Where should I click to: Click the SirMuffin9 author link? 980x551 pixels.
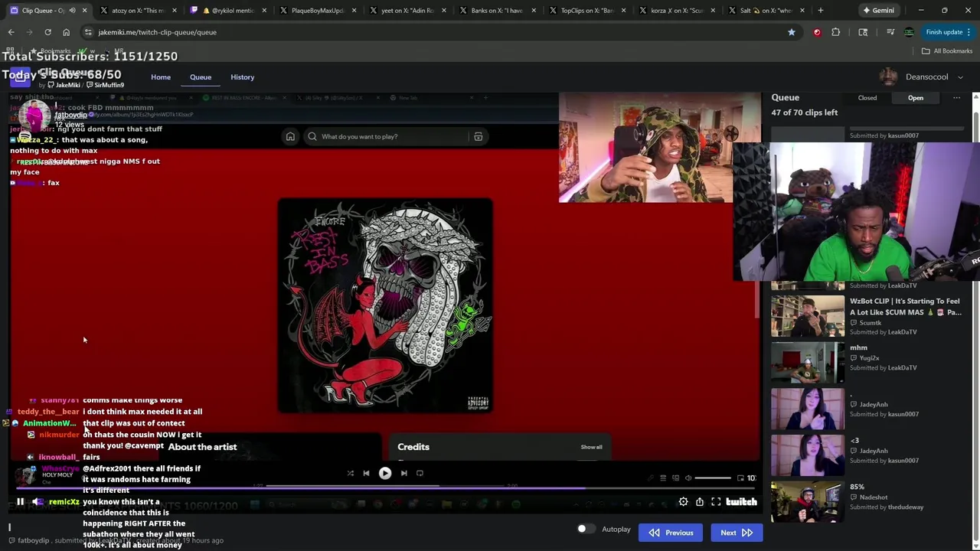(105, 85)
